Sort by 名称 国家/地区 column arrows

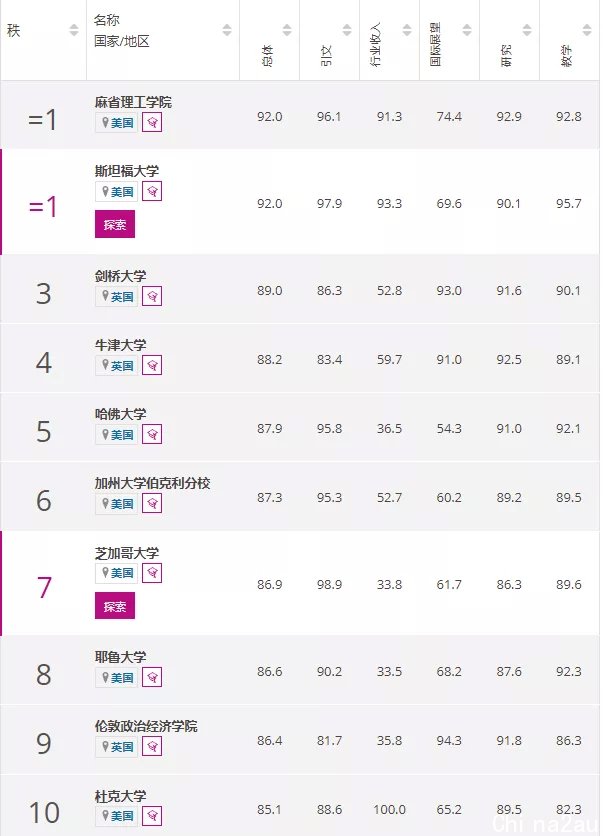(x=227, y=30)
